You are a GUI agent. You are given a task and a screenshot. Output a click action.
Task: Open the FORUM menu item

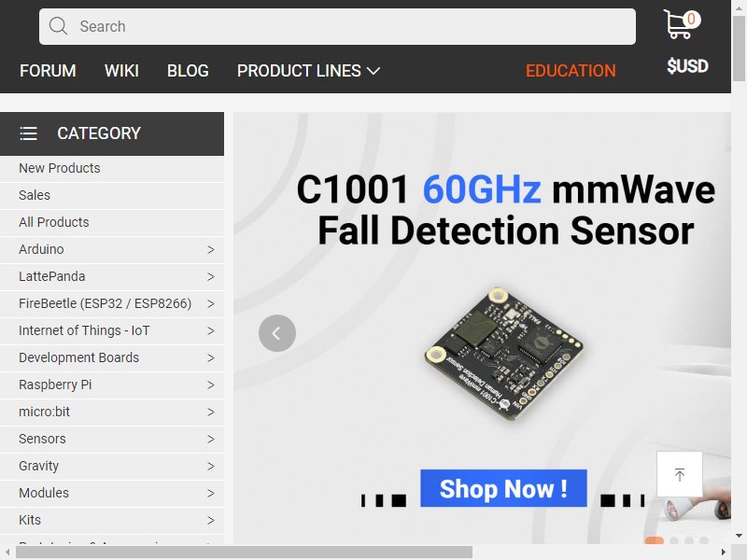point(48,71)
